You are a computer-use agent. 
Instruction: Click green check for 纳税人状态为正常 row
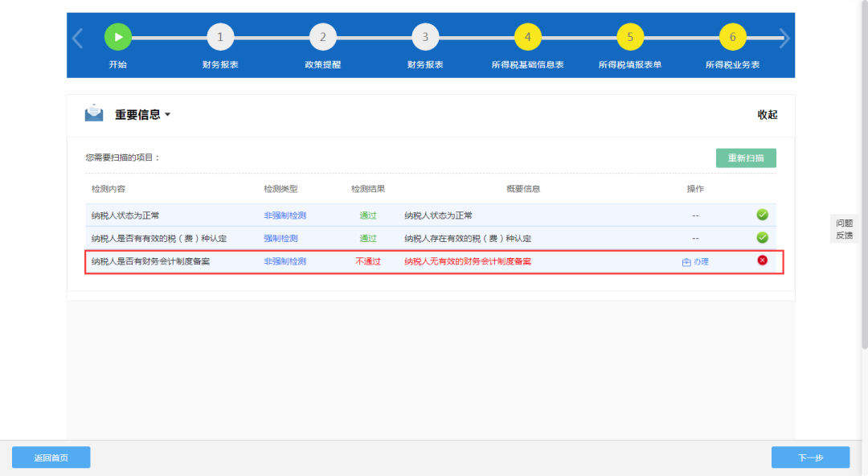point(762,215)
